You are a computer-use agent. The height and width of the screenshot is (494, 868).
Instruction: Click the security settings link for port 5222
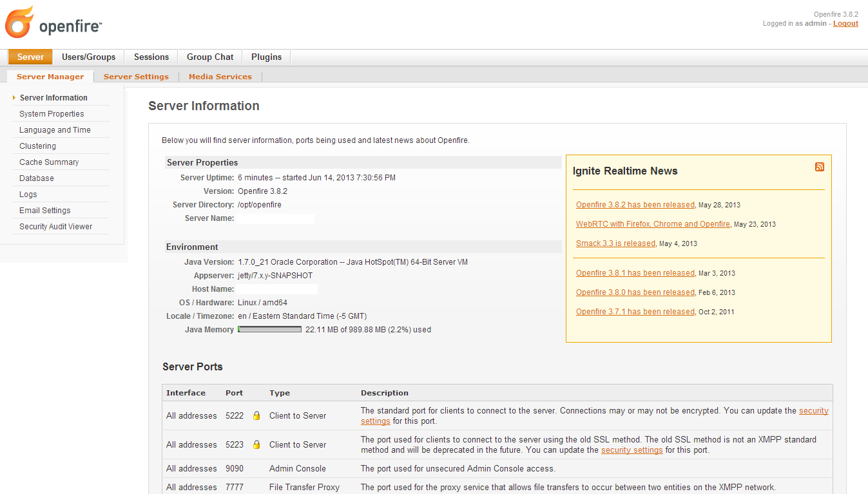point(813,410)
